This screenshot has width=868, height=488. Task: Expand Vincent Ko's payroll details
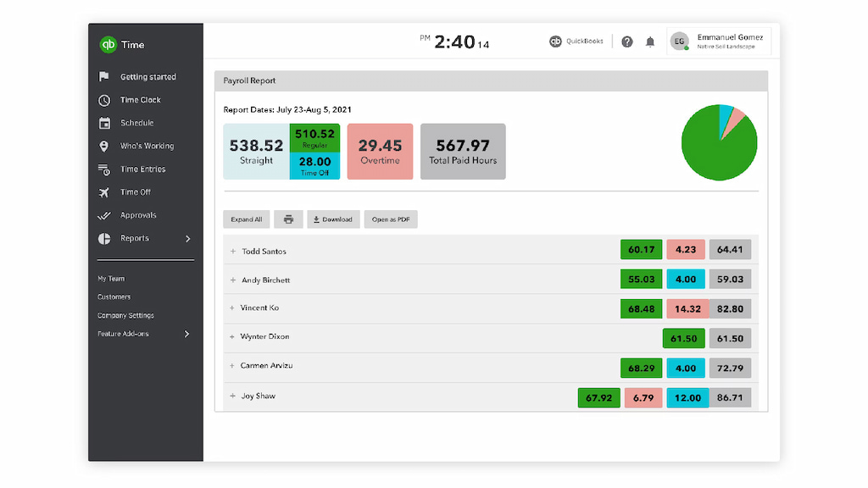coord(235,308)
